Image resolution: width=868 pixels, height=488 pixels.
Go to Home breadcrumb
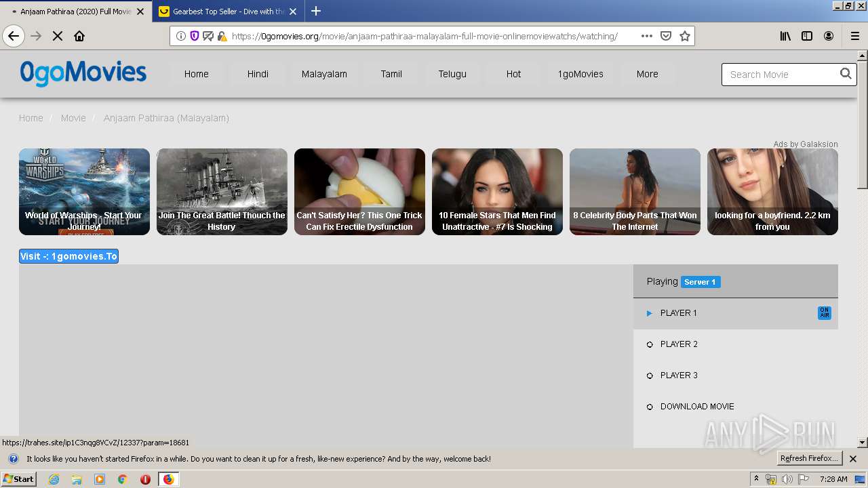(x=31, y=118)
